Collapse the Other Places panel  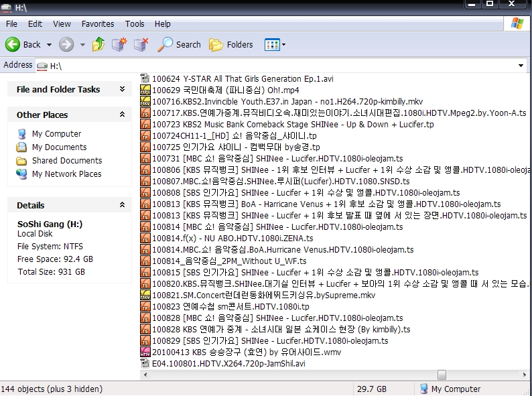(x=122, y=115)
